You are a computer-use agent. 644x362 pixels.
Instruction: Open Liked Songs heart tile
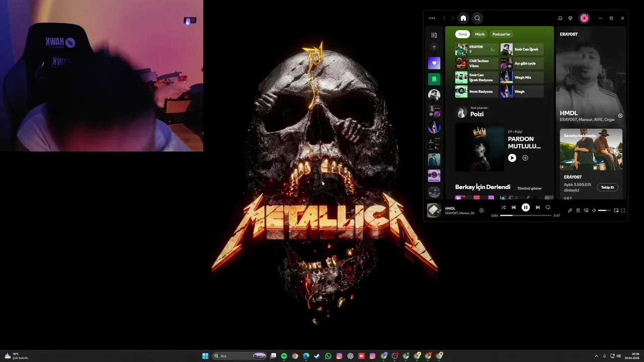pos(434,63)
